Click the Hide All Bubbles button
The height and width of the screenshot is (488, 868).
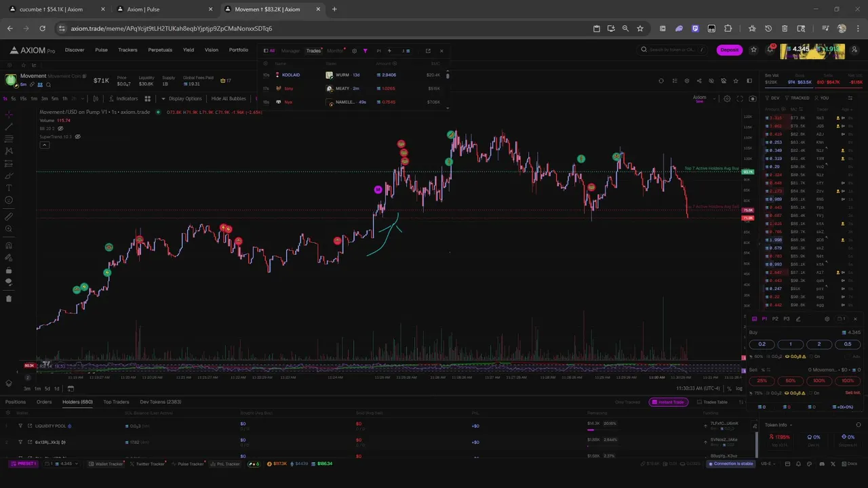click(x=229, y=98)
